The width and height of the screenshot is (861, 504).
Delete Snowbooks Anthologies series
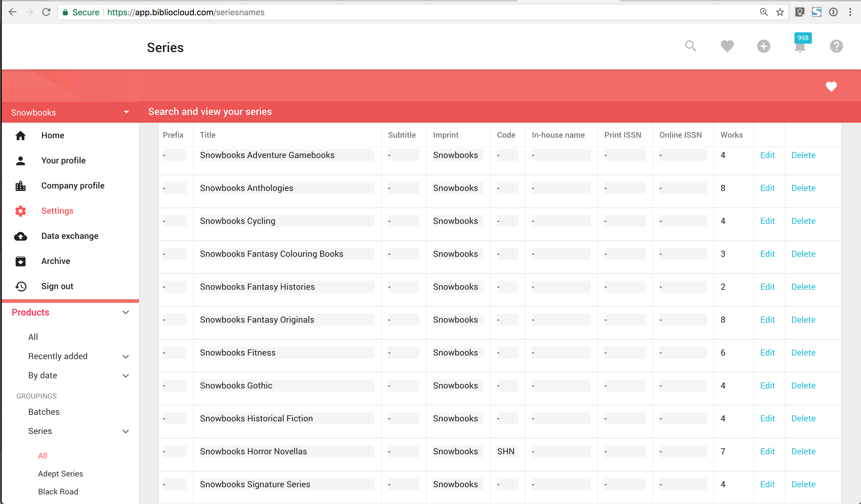tap(803, 188)
